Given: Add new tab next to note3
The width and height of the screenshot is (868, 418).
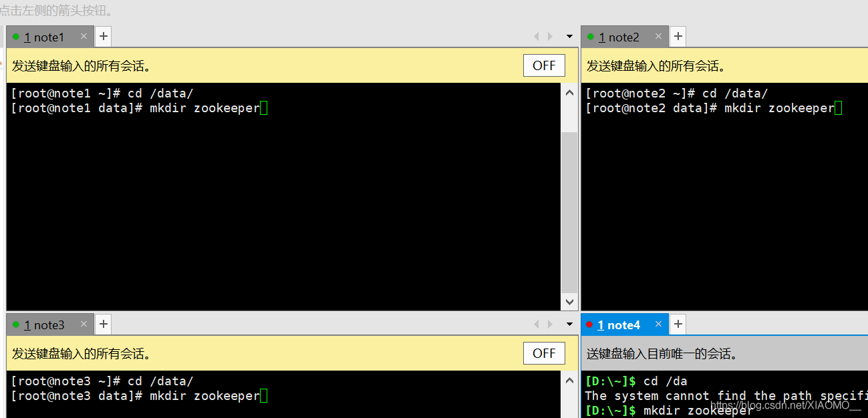Looking at the screenshot, I should coord(104,325).
